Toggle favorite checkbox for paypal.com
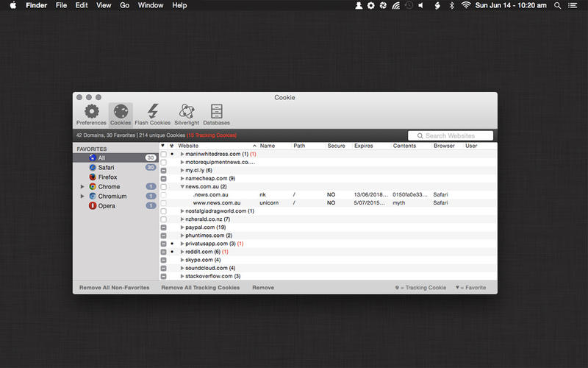This screenshot has height=368, width=588. coord(163,227)
